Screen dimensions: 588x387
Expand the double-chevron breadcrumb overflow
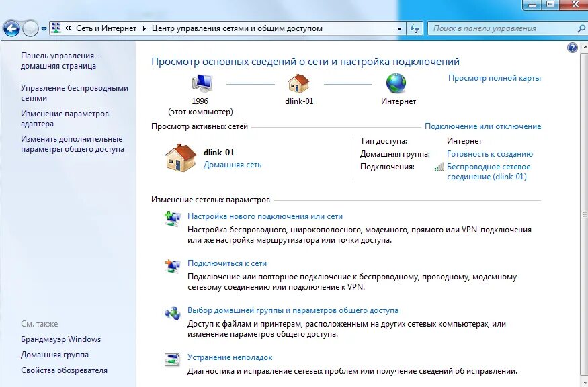(x=68, y=28)
